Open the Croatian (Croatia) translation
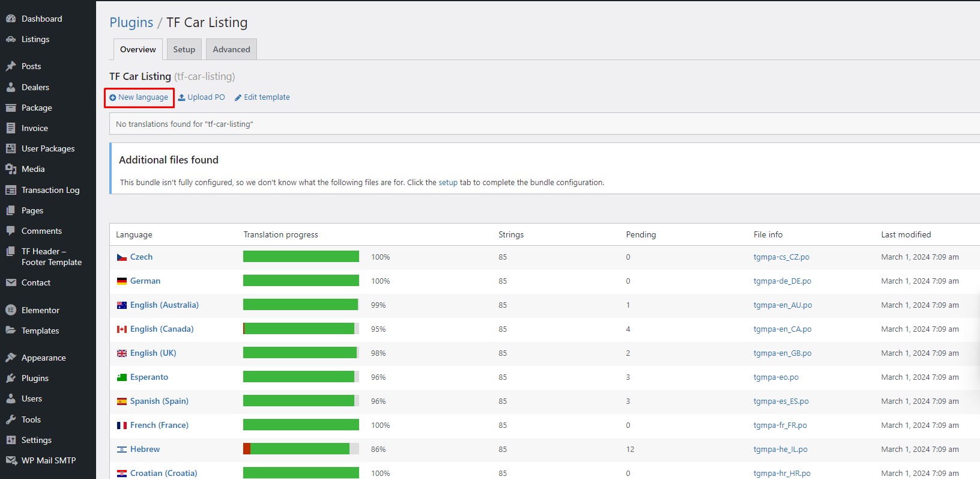Viewport: 980px width, 479px height. pyautogui.click(x=163, y=473)
